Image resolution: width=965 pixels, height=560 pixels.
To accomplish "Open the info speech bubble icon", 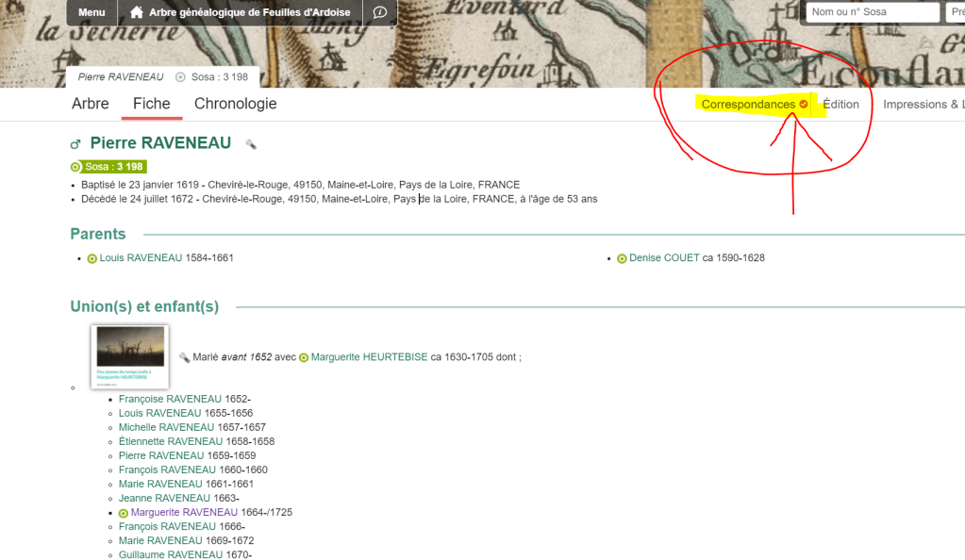I will click(x=379, y=12).
